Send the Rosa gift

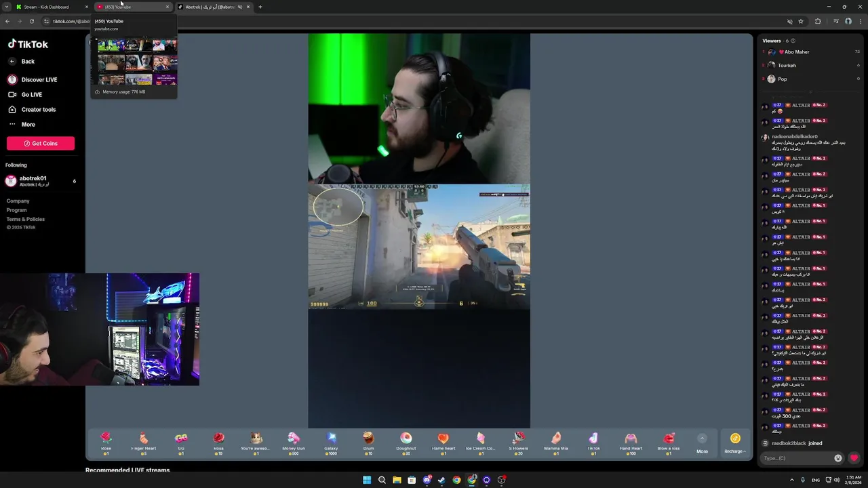218,443
